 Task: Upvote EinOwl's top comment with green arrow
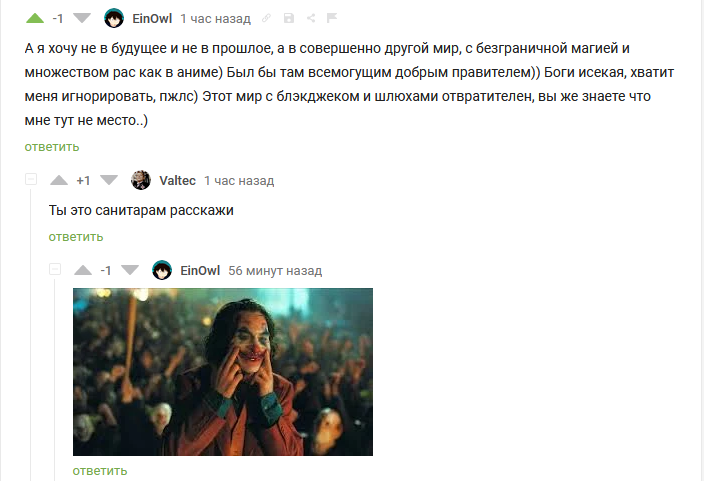click(35, 18)
